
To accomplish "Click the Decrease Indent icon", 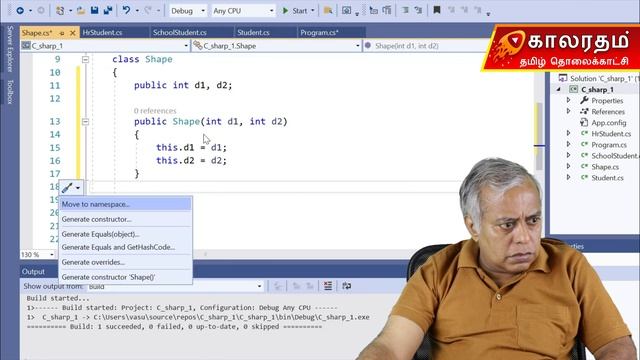I will (x=405, y=10).
